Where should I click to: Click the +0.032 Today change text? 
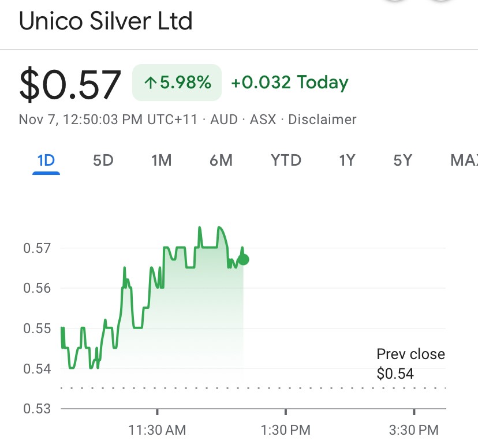tap(290, 83)
